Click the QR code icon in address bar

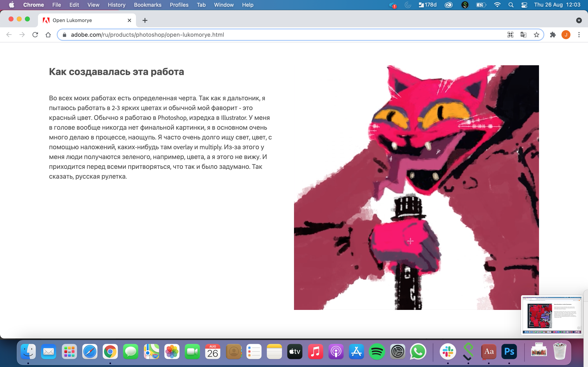pyautogui.click(x=510, y=35)
